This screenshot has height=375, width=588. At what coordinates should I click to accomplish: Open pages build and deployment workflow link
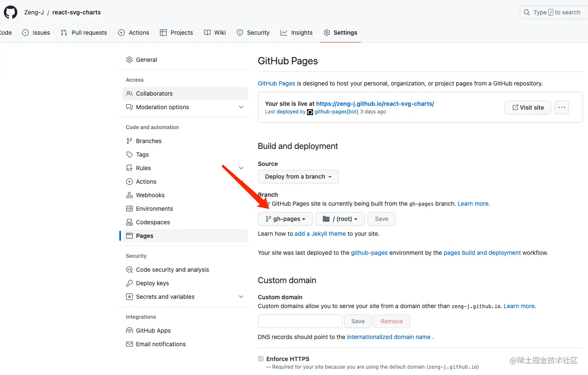click(x=482, y=253)
